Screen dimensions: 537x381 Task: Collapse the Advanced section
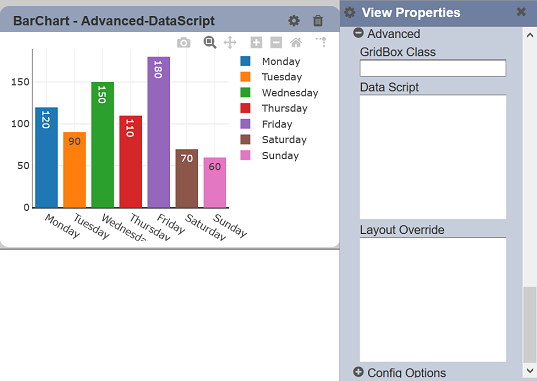tap(358, 33)
